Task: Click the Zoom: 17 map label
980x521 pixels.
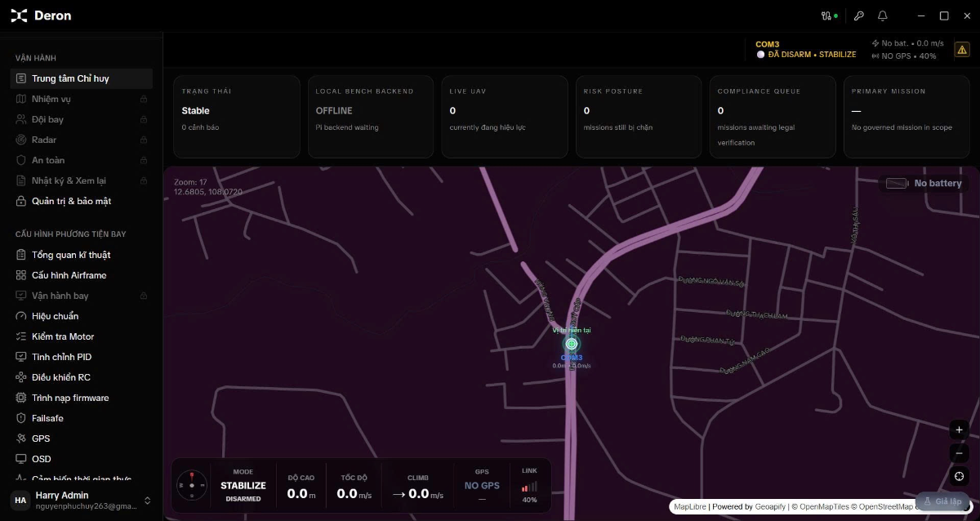Action: click(190, 182)
